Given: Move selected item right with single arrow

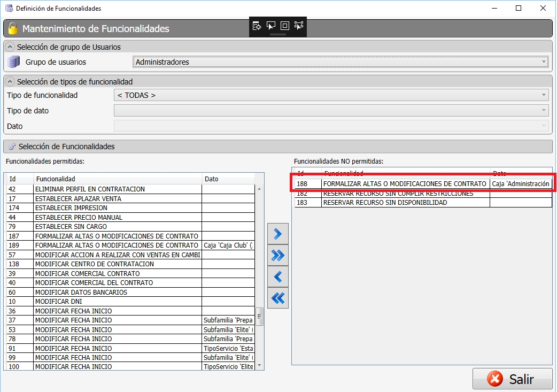Looking at the screenshot, I should [278, 234].
